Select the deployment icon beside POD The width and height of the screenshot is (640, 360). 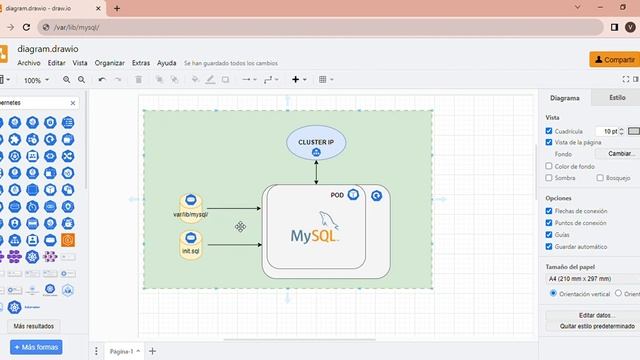(x=376, y=196)
